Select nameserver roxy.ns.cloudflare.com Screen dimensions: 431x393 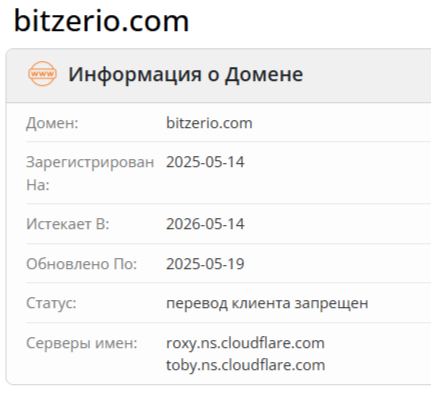point(245,343)
